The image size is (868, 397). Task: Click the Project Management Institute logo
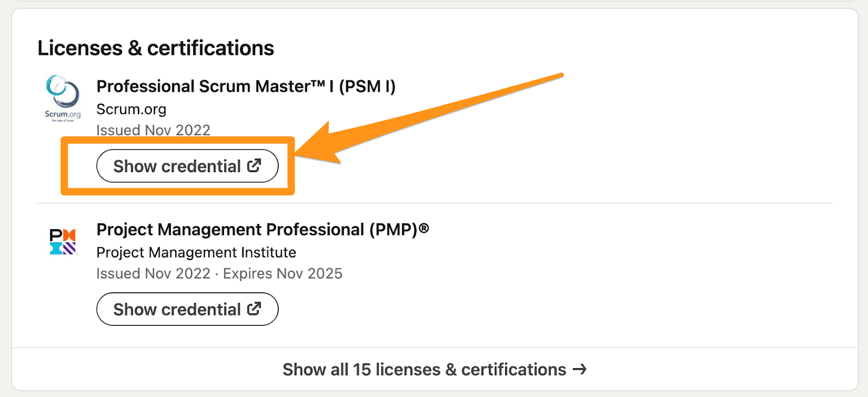coord(63,242)
